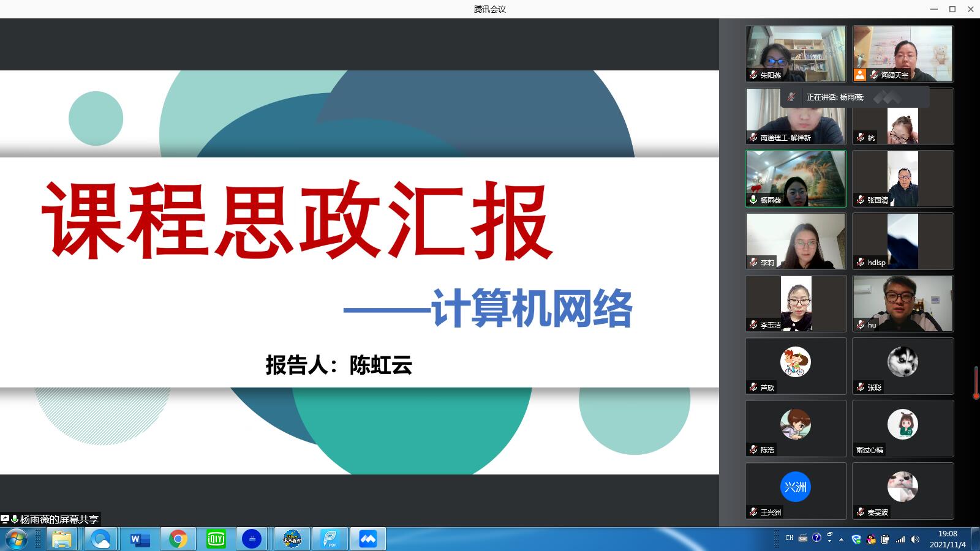Screen dimensions: 980x551
Task: Launch Google Chrome from the taskbar
Action: pyautogui.click(x=178, y=539)
